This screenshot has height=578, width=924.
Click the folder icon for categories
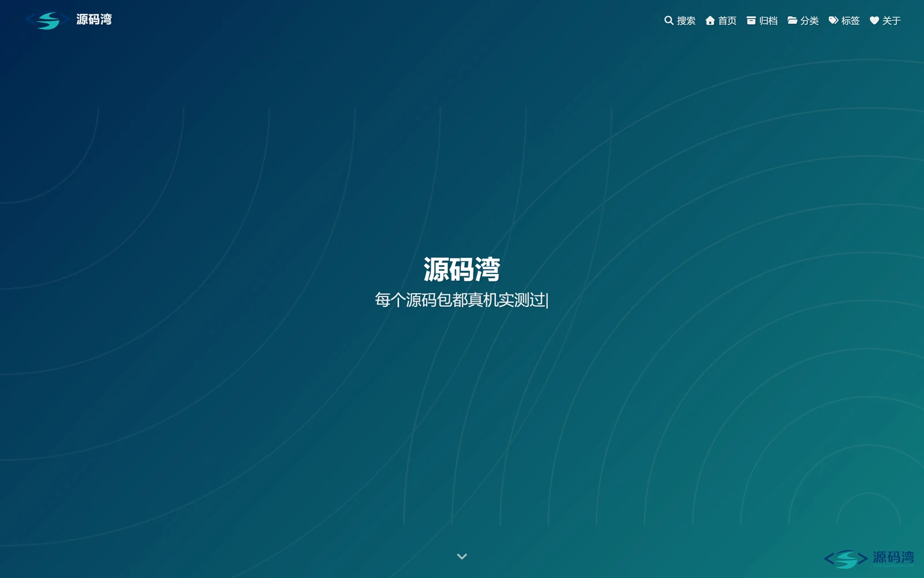pos(793,20)
